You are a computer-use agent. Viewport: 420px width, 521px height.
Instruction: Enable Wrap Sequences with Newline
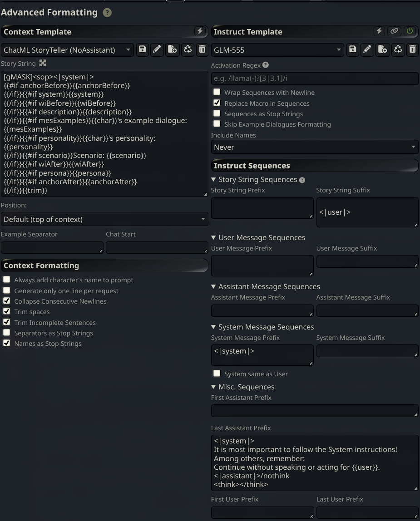tap(217, 92)
